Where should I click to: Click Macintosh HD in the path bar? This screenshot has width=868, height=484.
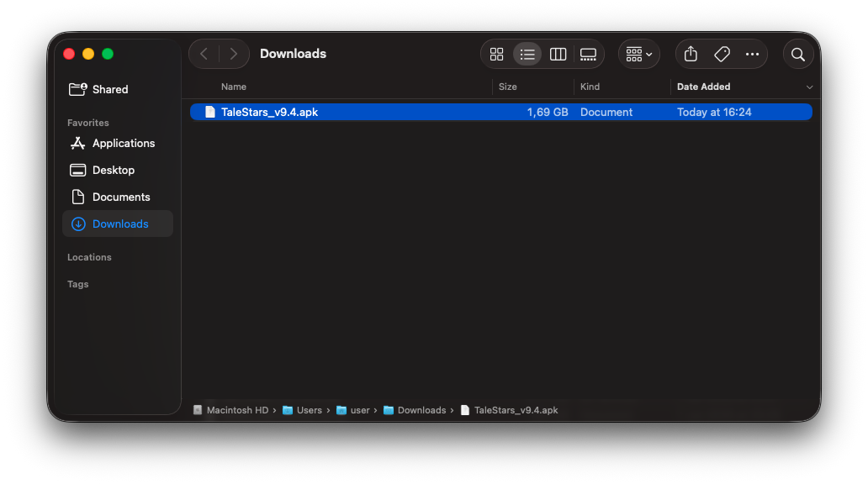237,410
